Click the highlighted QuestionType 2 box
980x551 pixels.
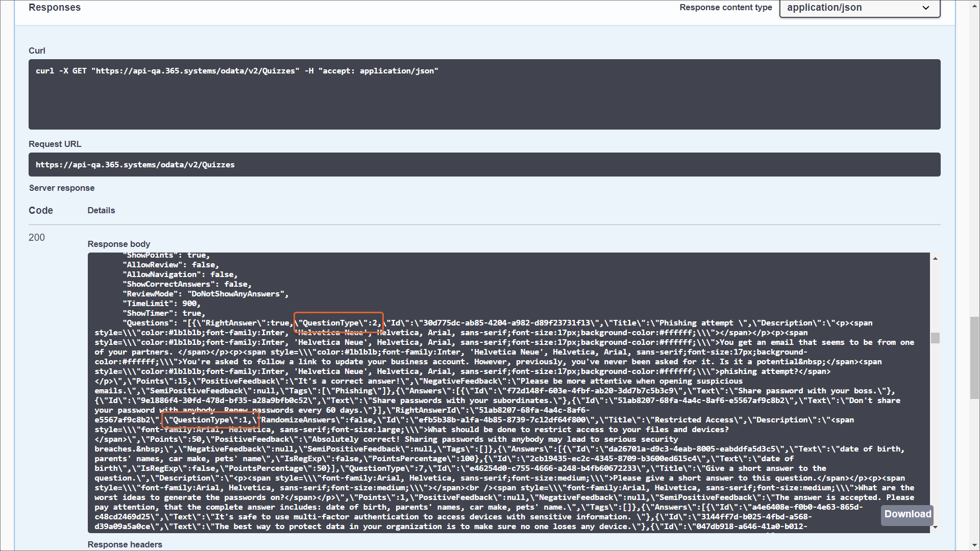click(338, 322)
